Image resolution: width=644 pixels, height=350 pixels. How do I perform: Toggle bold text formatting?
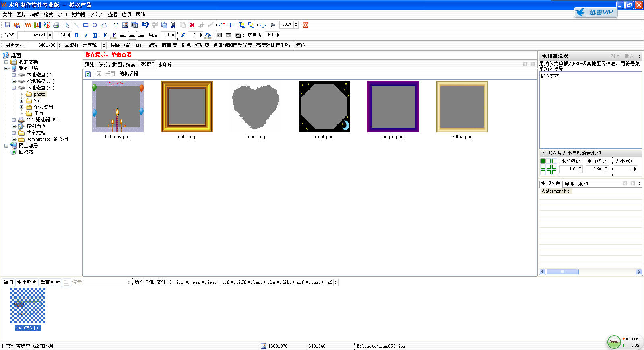[77, 35]
